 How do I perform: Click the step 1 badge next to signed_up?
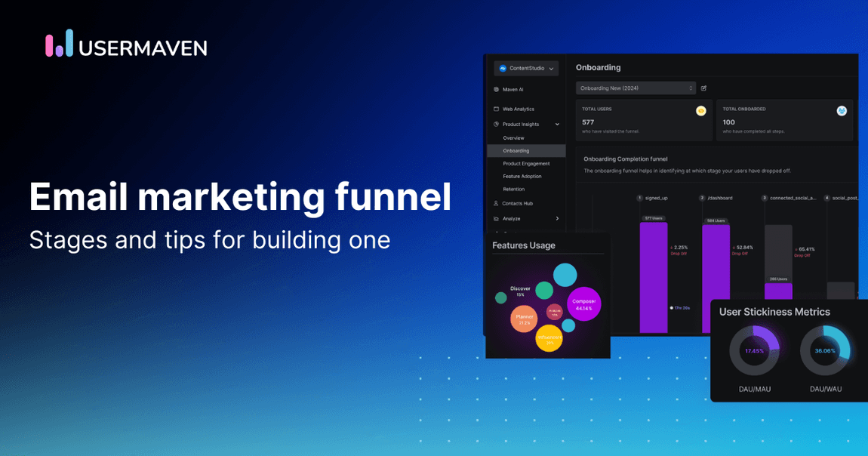pyautogui.click(x=639, y=198)
